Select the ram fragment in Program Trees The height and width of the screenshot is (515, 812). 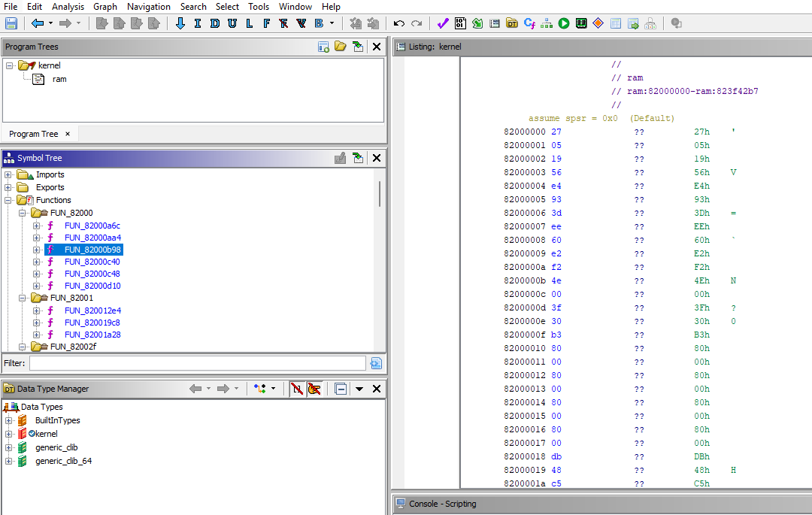[59, 79]
